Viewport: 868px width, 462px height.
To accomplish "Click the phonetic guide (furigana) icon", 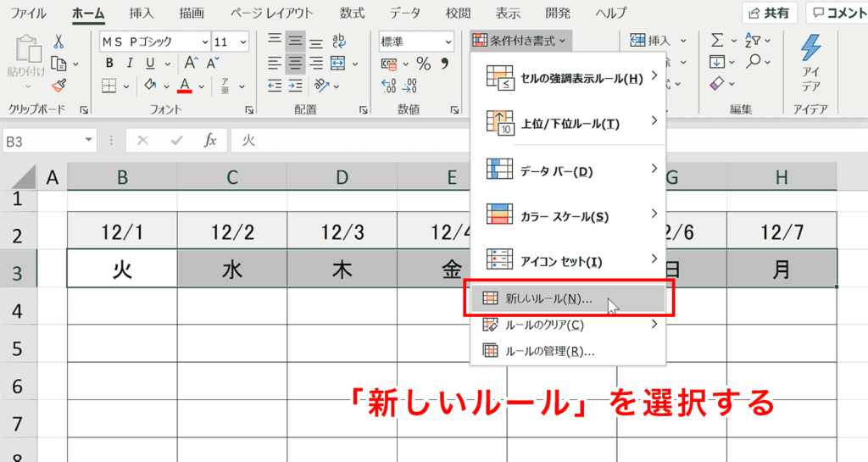I will point(225,86).
